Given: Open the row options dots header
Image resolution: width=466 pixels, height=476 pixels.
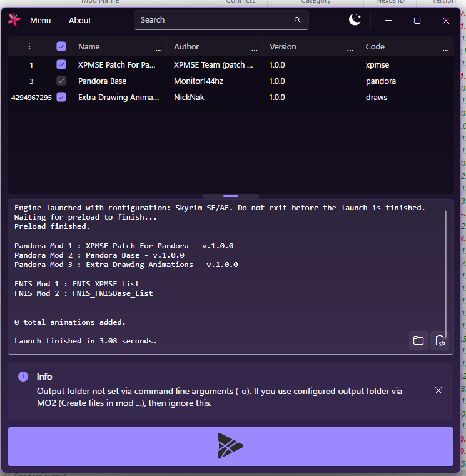Looking at the screenshot, I should (x=29, y=46).
